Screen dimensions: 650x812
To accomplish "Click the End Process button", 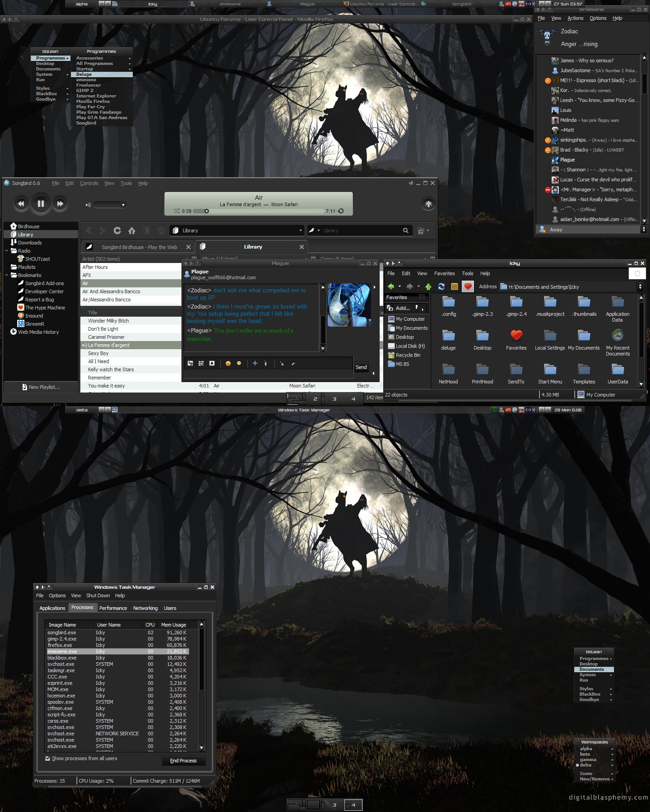I will (183, 761).
